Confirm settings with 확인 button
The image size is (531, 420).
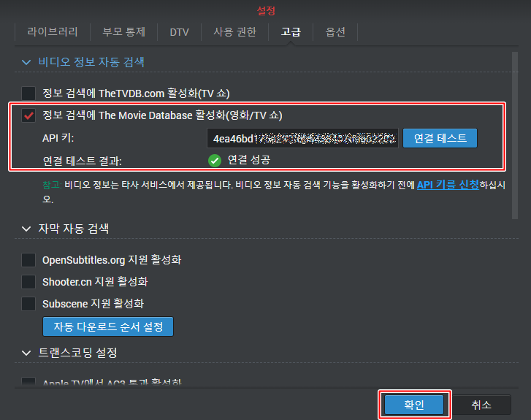click(x=414, y=405)
